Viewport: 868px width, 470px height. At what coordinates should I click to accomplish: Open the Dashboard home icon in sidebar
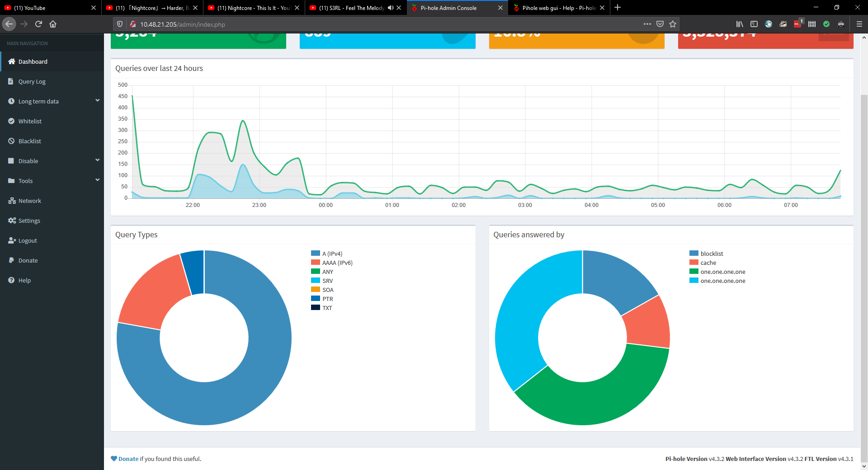point(12,61)
